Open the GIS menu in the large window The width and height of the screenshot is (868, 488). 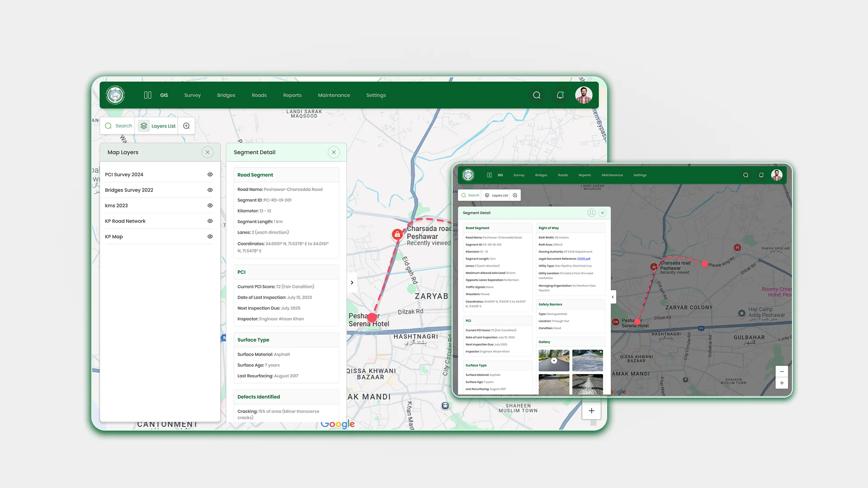click(x=164, y=95)
